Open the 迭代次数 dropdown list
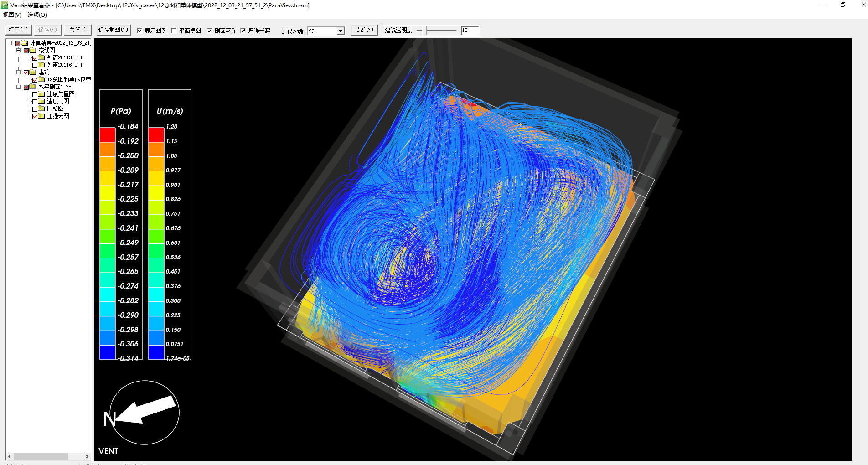The width and height of the screenshot is (868, 465). 340,31
